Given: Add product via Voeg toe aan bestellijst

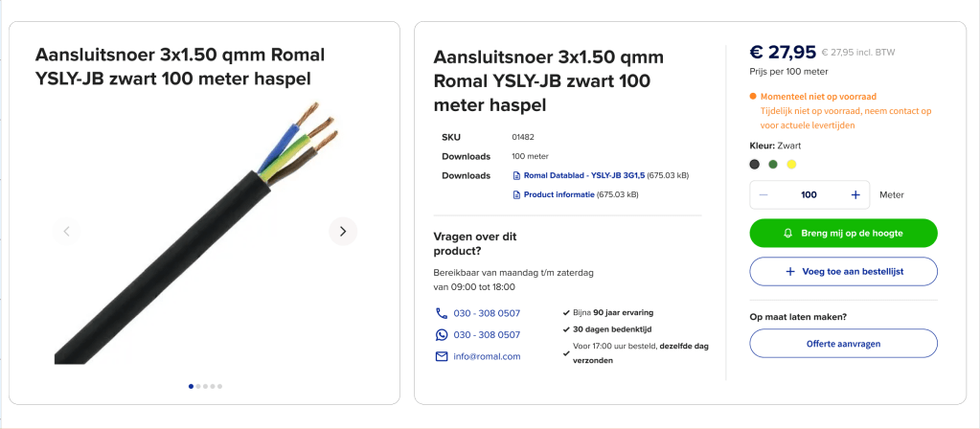Looking at the screenshot, I should pos(843,271).
